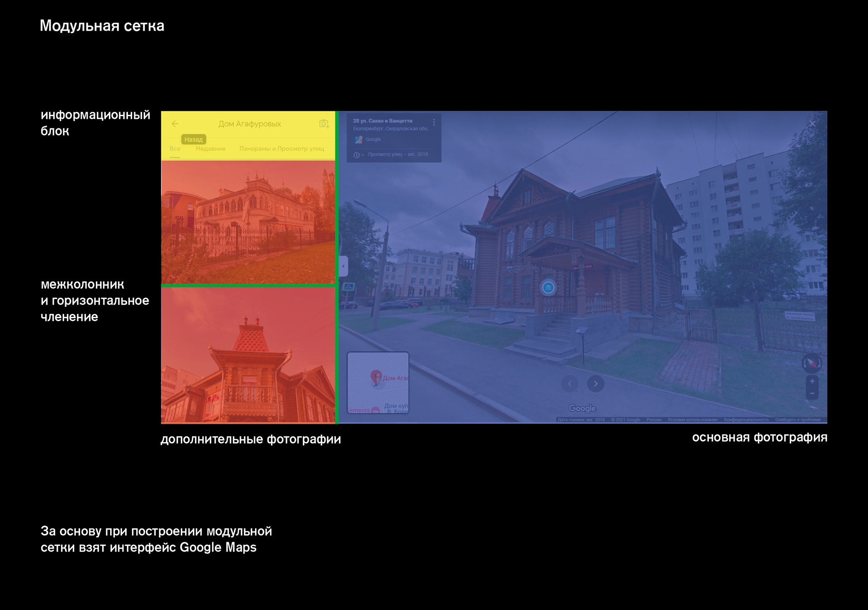This screenshot has height=610, width=868.
Task: Zoom out with the minus button
Action: 812,394
